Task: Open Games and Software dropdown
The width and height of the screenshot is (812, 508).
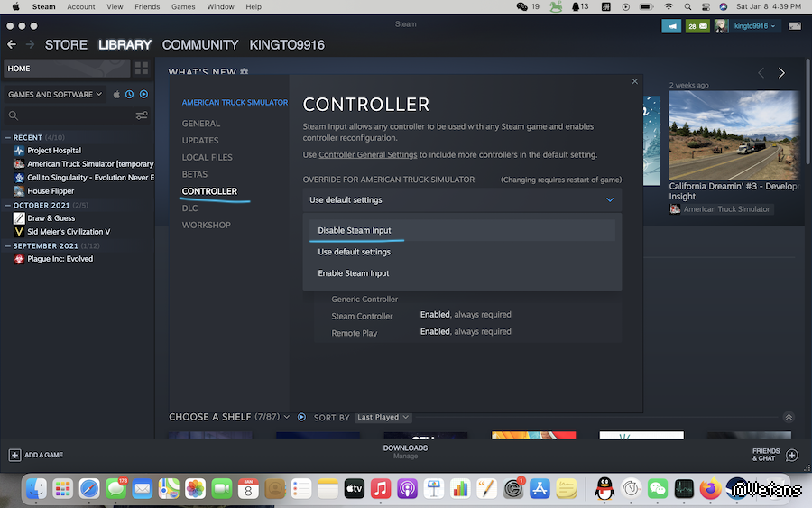Action: [55, 94]
